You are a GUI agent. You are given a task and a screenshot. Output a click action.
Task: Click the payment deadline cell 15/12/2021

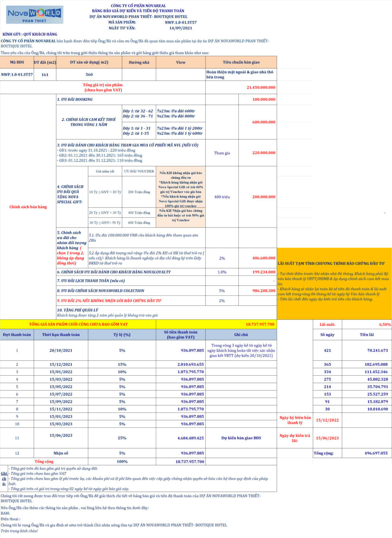tap(61, 364)
